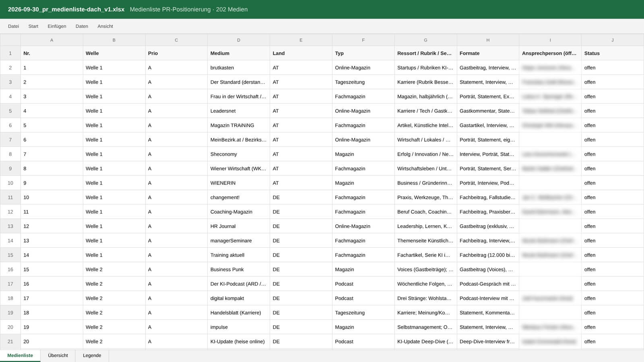Open the Daten menu
Image resolution: width=644 pixels, height=362 pixels.
[82, 26]
